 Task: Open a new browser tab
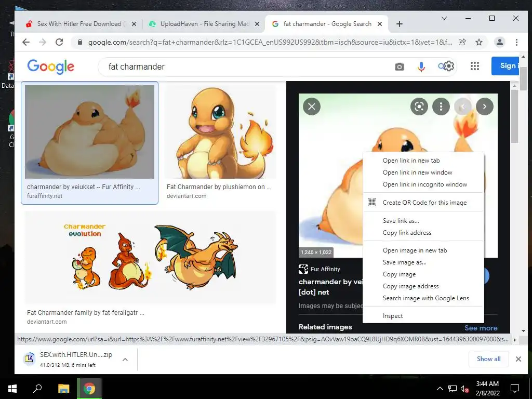point(400,24)
